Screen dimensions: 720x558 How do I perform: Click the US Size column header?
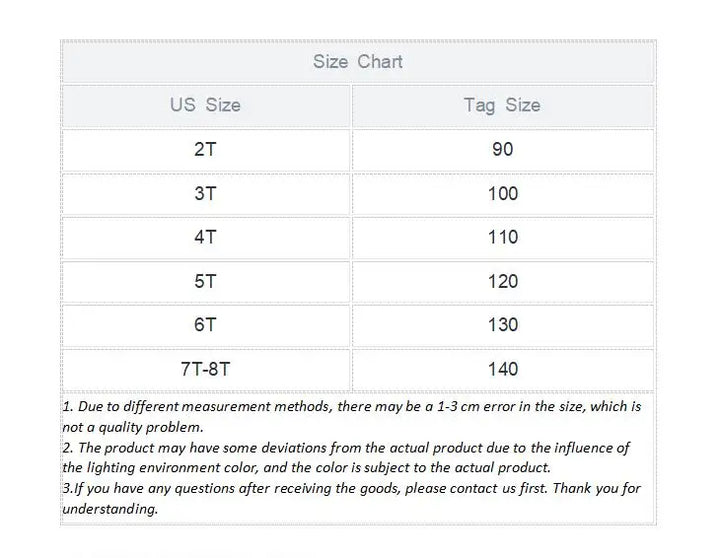205,105
